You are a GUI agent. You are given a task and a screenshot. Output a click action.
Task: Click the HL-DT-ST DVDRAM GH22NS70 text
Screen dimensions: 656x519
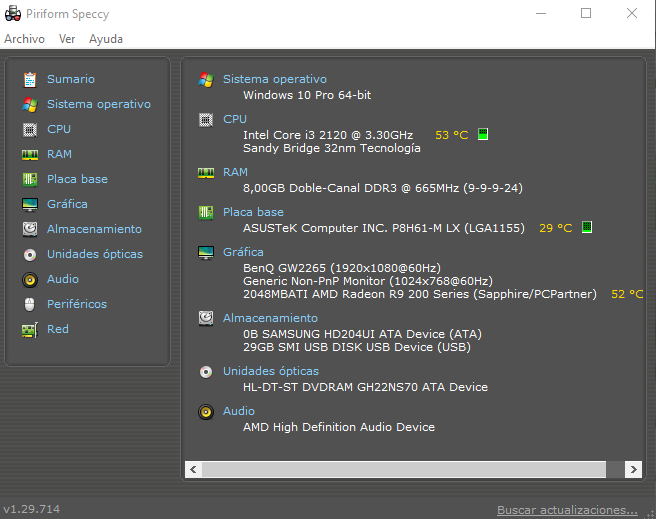365,387
